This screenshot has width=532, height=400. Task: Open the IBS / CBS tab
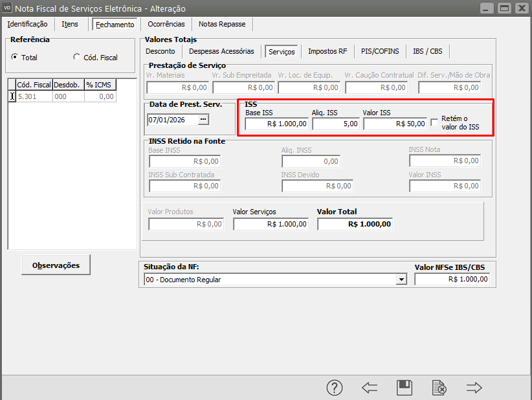[427, 51]
